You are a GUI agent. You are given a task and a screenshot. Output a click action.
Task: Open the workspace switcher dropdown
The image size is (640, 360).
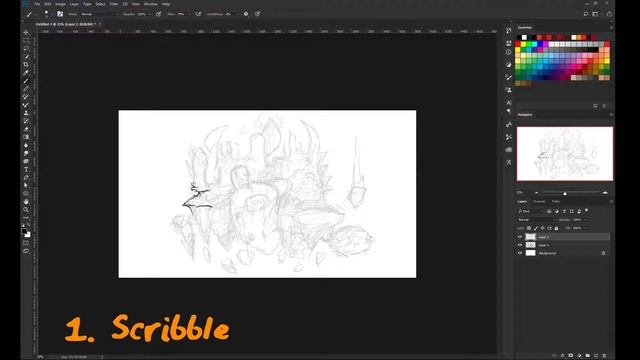[596, 14]
